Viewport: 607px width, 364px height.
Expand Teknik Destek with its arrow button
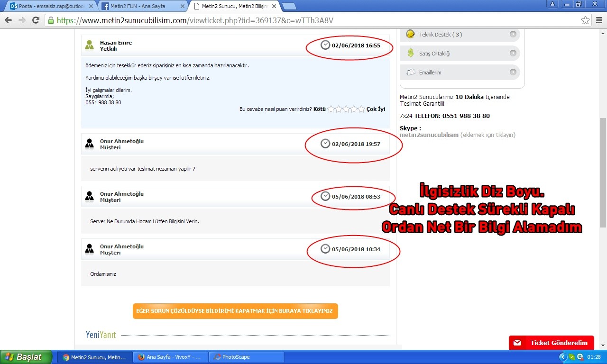513,34
